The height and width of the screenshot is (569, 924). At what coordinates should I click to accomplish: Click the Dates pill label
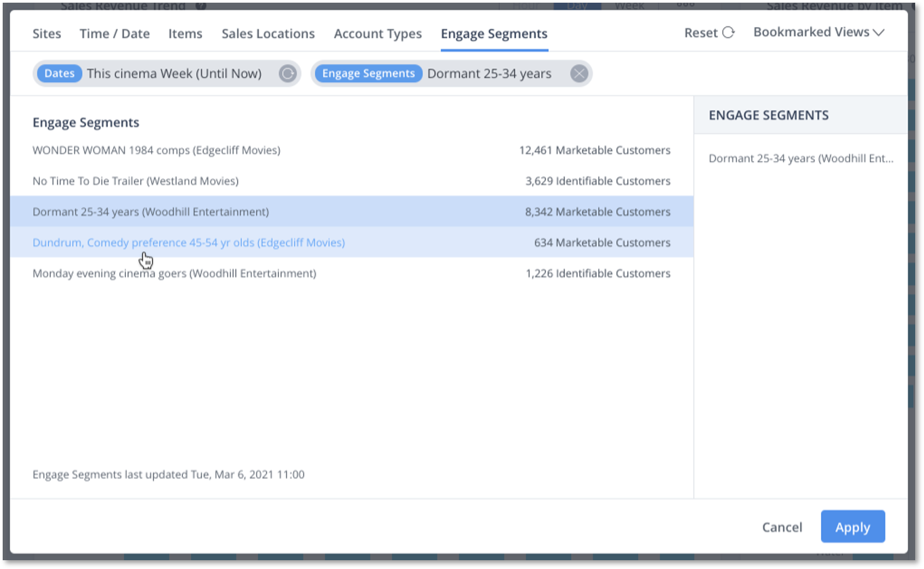click(x=59, y=73)
